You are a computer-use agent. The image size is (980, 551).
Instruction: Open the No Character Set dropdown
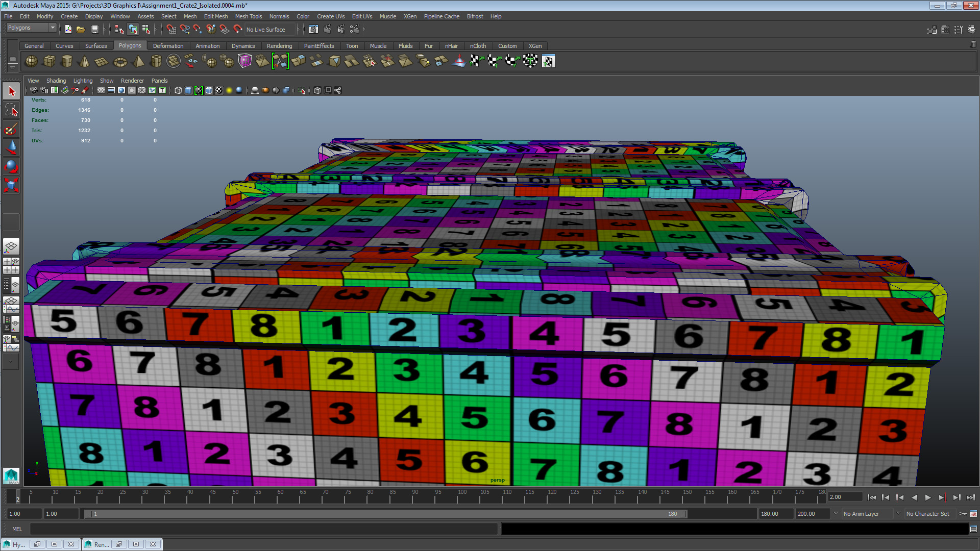929,514
